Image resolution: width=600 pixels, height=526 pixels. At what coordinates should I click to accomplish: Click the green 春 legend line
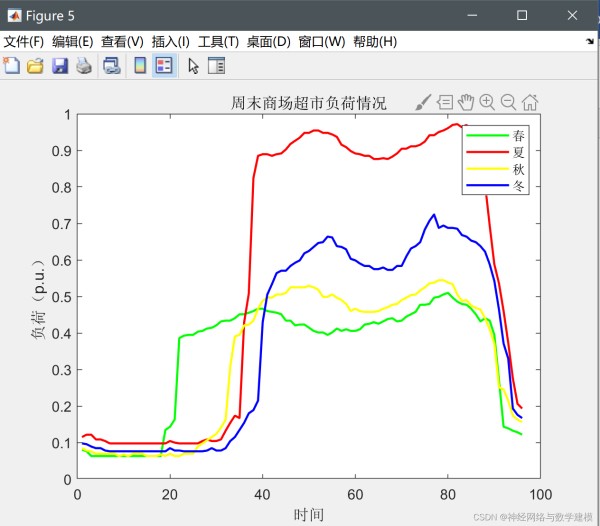488,135
